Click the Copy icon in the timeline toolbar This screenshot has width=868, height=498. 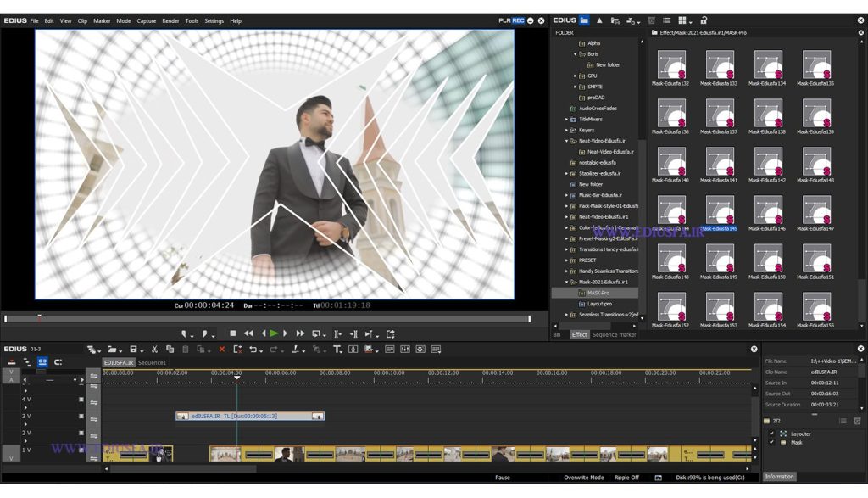[170, 349]
